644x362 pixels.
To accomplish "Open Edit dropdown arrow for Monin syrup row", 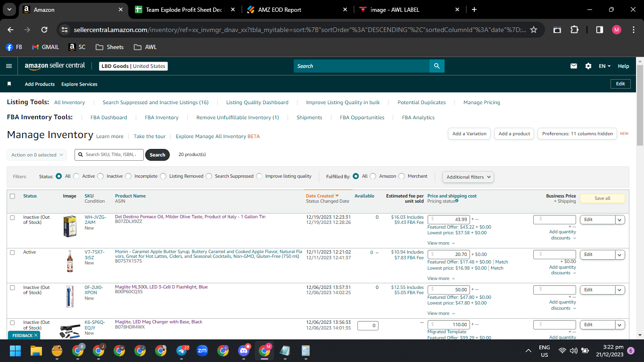I will (620, 255).
